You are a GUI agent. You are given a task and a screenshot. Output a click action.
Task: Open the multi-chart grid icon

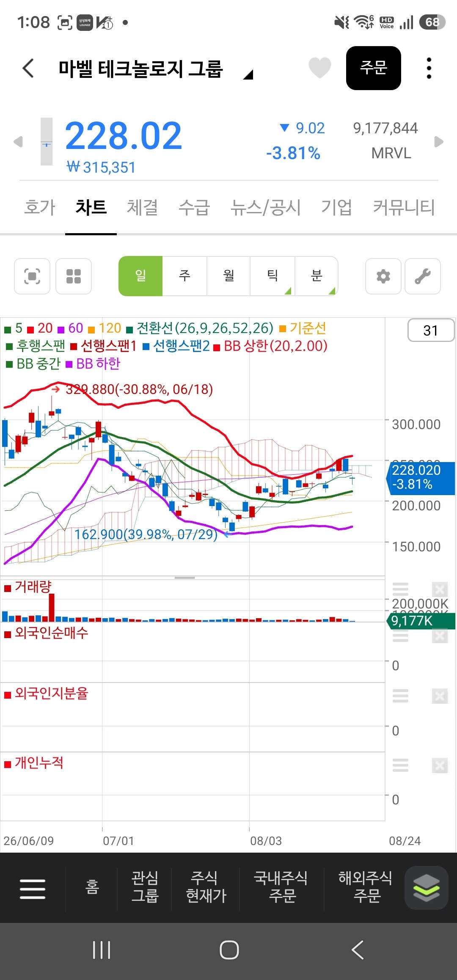pyautogui.click(x=74, y=276)
